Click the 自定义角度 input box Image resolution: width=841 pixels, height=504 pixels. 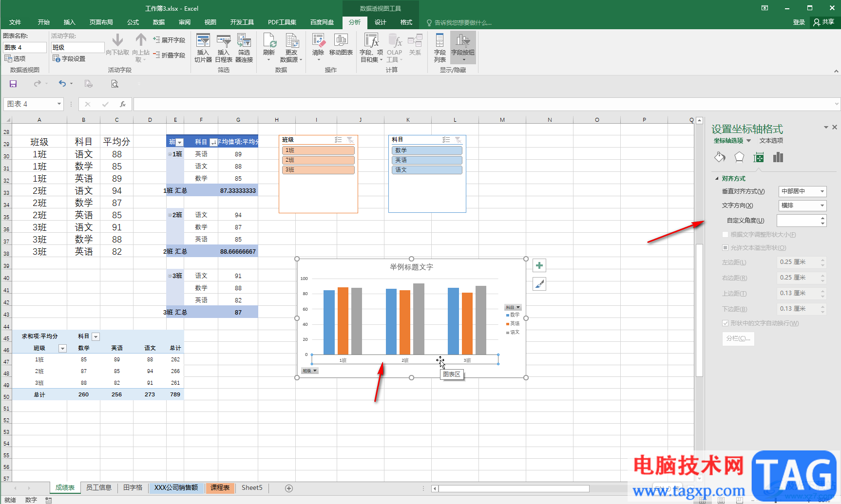798,221
